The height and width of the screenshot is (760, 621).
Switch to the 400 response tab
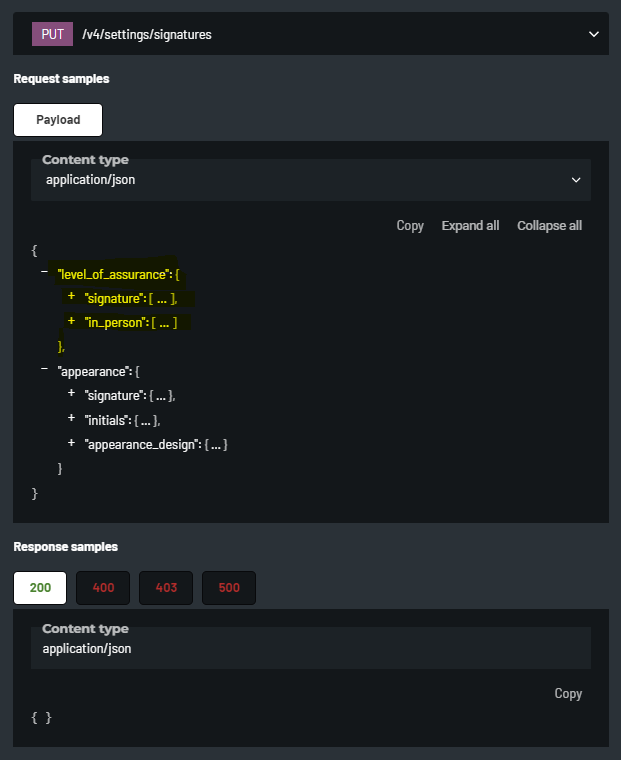coord(103,588)
